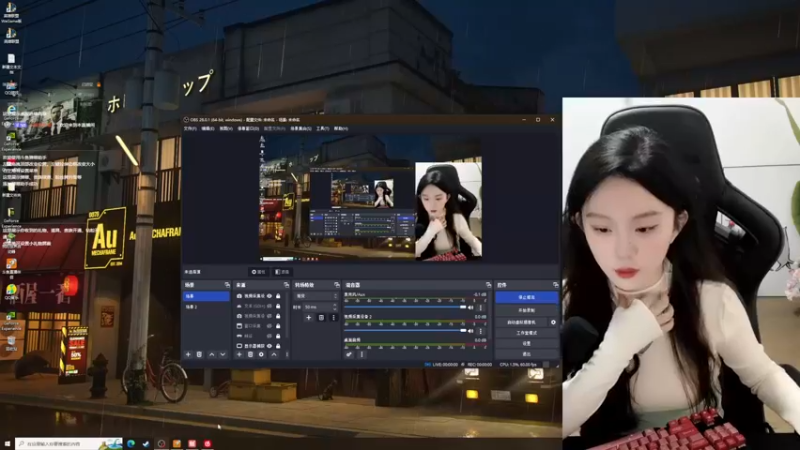Undock the Scenes panel via header icon
This screenshot has width=800, height=450.
(x=227, y=285)
